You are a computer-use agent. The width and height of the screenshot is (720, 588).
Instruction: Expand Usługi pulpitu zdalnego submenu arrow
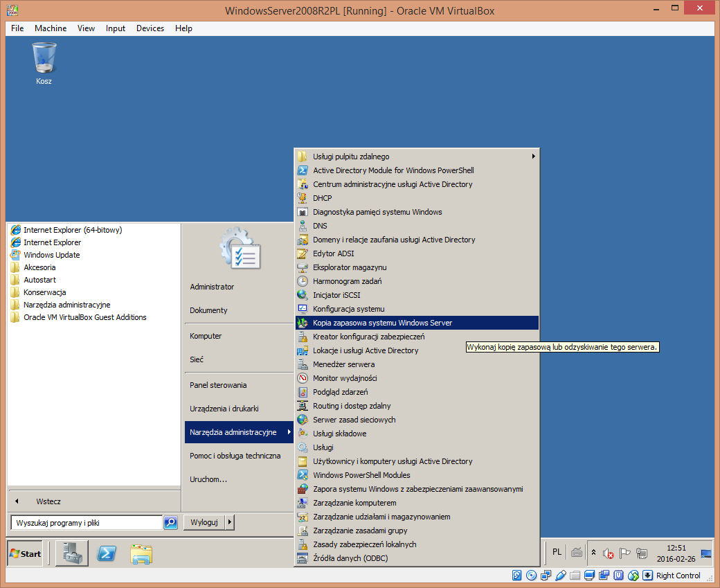(x=533, y=157)
